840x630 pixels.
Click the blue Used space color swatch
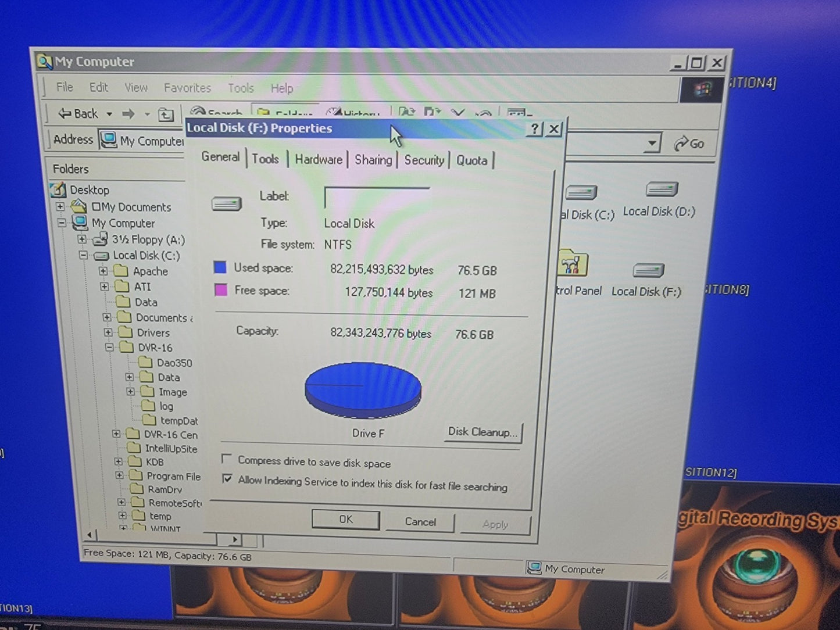[x=220, y=267]
